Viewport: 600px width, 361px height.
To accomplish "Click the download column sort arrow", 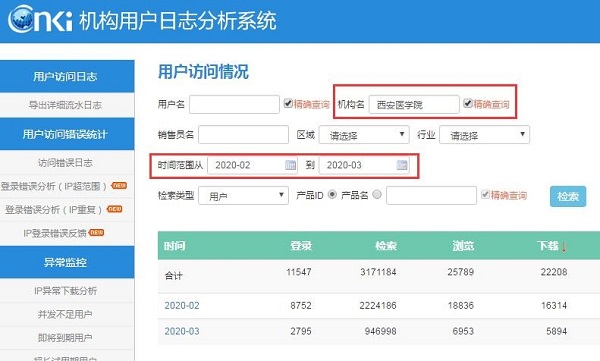I will (x=564, y=247).
